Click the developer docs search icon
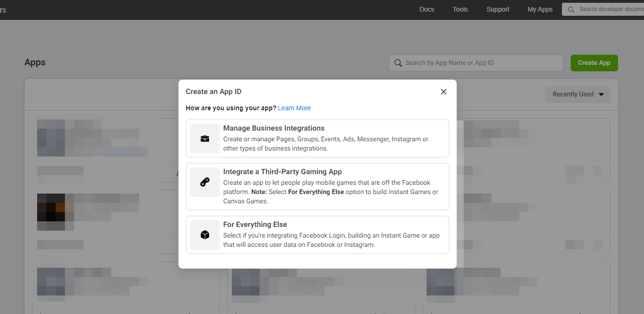644x314 pixels. [571, 9]
